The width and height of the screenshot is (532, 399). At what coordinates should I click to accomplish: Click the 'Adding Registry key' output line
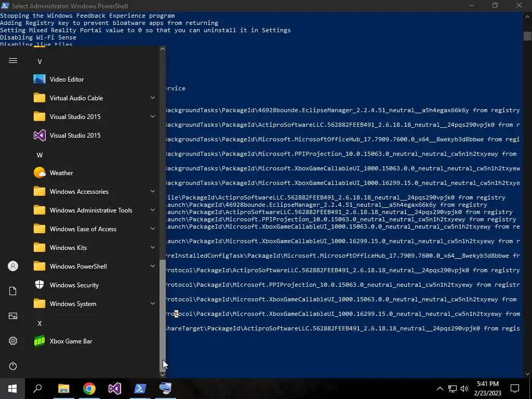click(x=109, y=23)
